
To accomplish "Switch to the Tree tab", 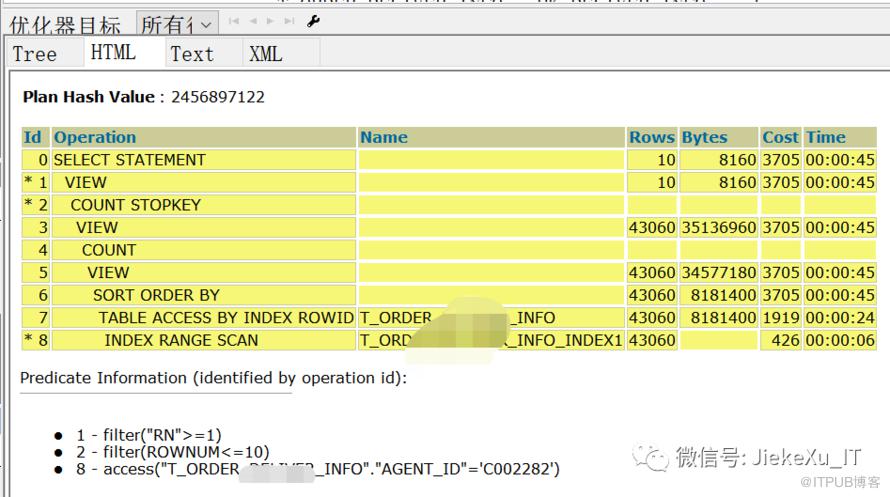I will pos(35,54).
